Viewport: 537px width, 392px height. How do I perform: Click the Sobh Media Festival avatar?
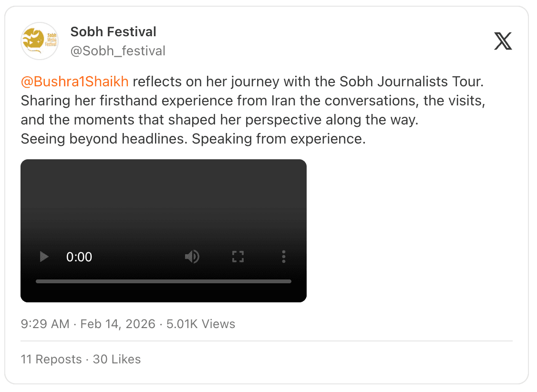40,41
